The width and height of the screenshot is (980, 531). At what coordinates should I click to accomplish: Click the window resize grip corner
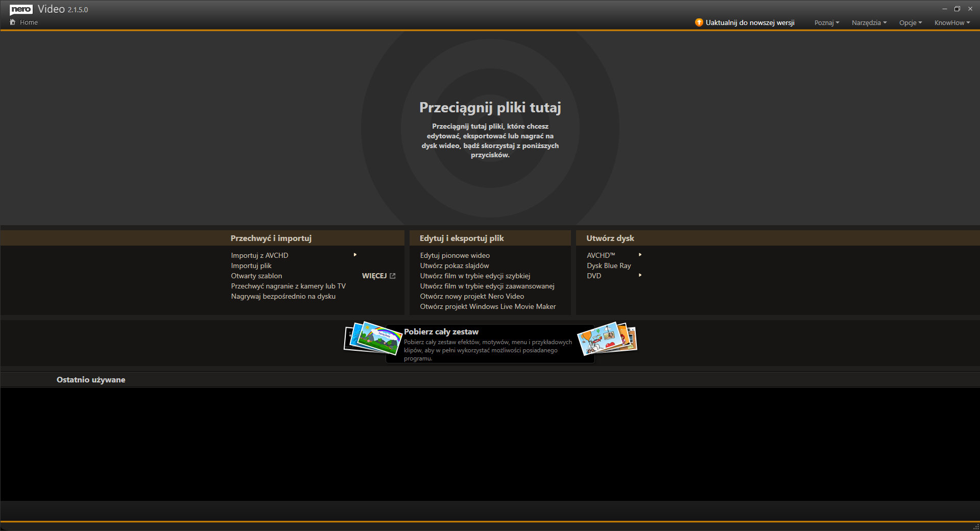click(x=976, y=527)
